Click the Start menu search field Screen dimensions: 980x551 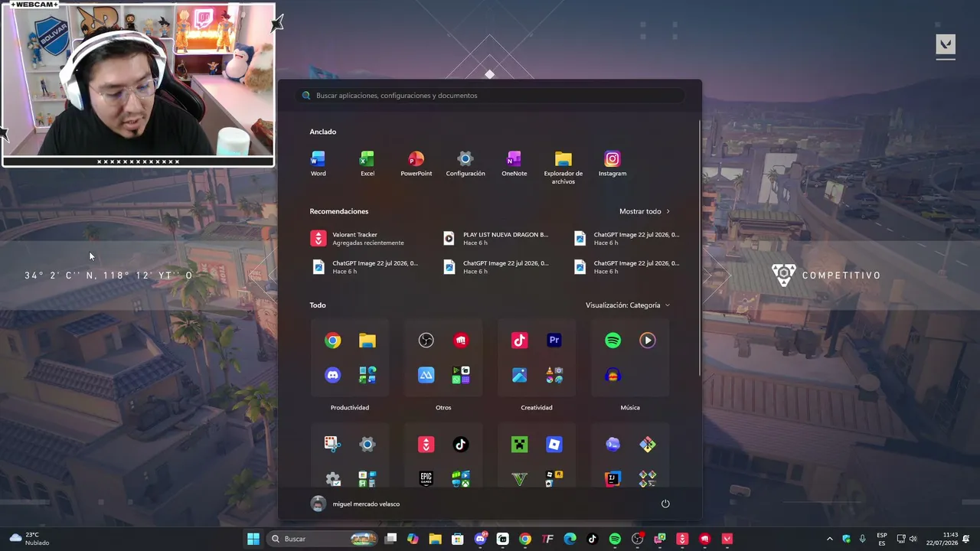point(491,96)
